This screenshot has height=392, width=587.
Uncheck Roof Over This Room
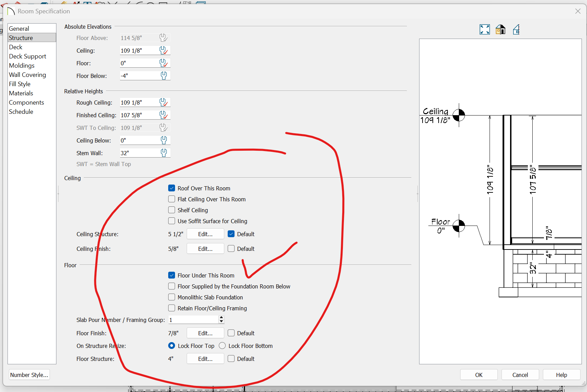pos(172,188)
